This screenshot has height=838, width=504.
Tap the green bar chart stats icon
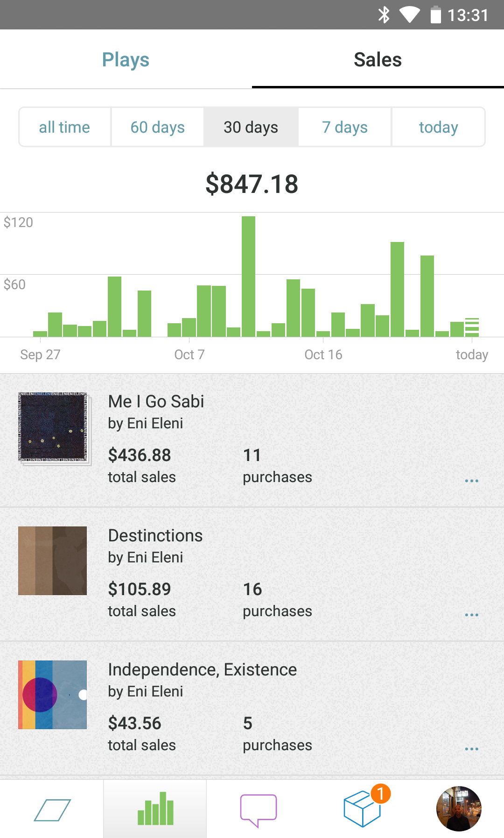point(155,809)
